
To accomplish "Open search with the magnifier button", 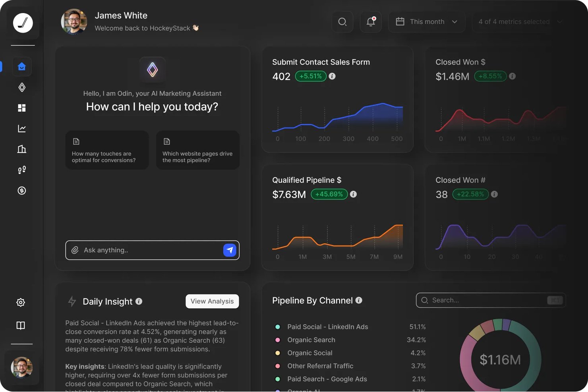I will point(342,22).
